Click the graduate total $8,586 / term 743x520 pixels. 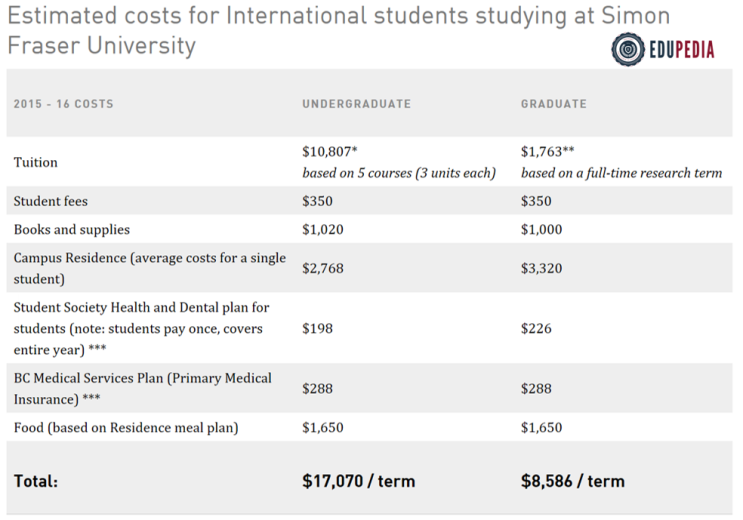572,481
